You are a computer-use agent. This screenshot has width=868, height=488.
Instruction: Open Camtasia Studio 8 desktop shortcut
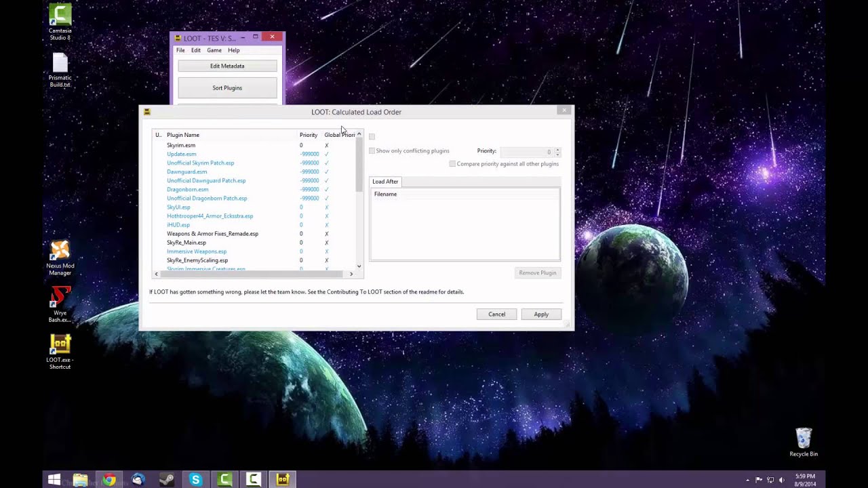click(60, 22)
